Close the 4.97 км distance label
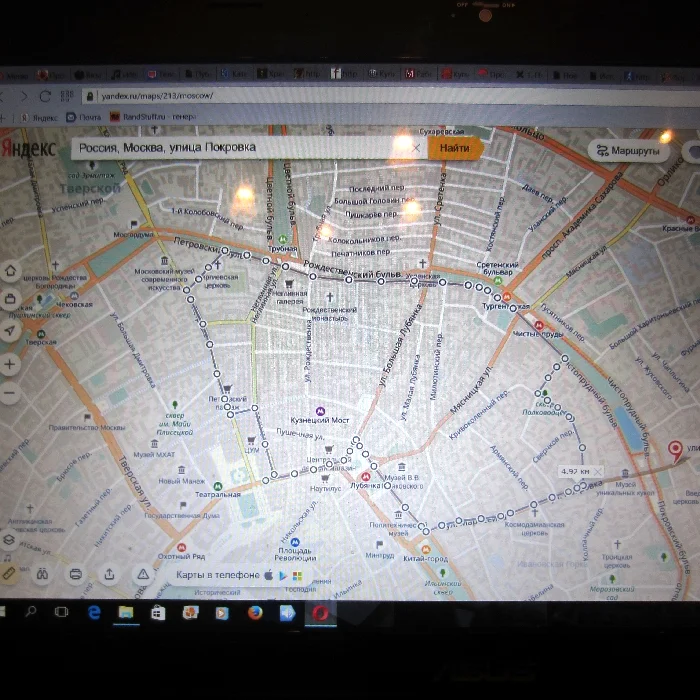 coord(598,471)
